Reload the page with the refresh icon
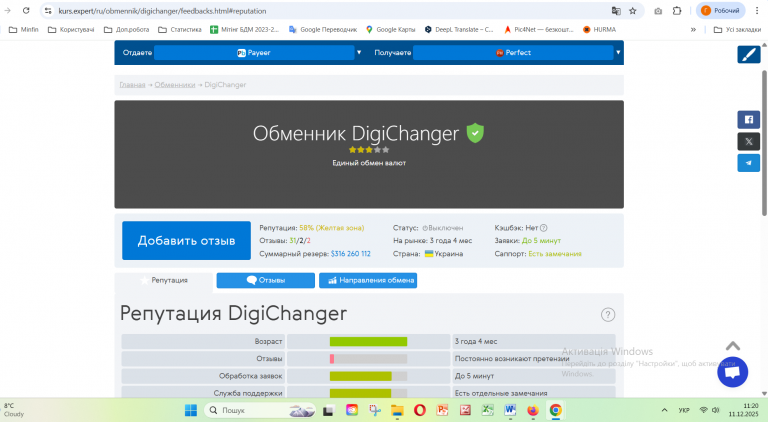 26,11
